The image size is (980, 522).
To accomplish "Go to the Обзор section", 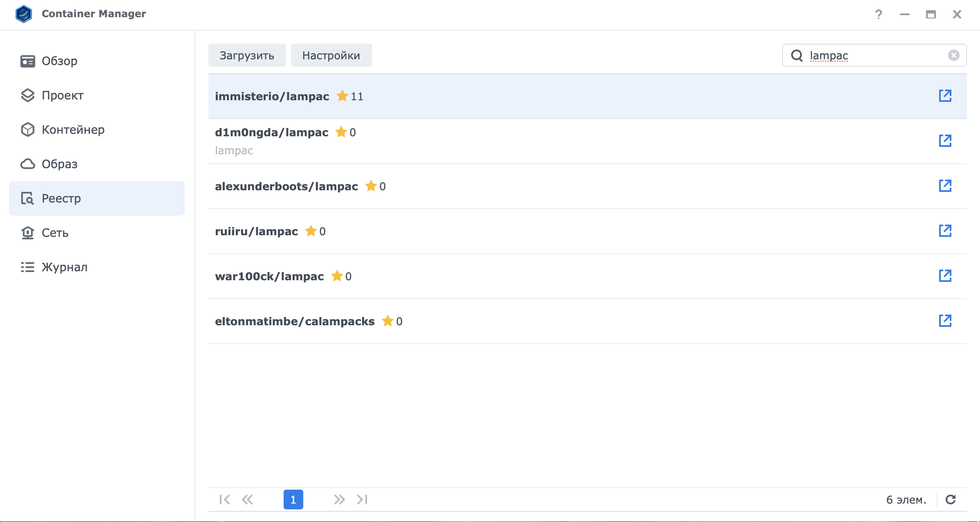I will click(59, 61).
